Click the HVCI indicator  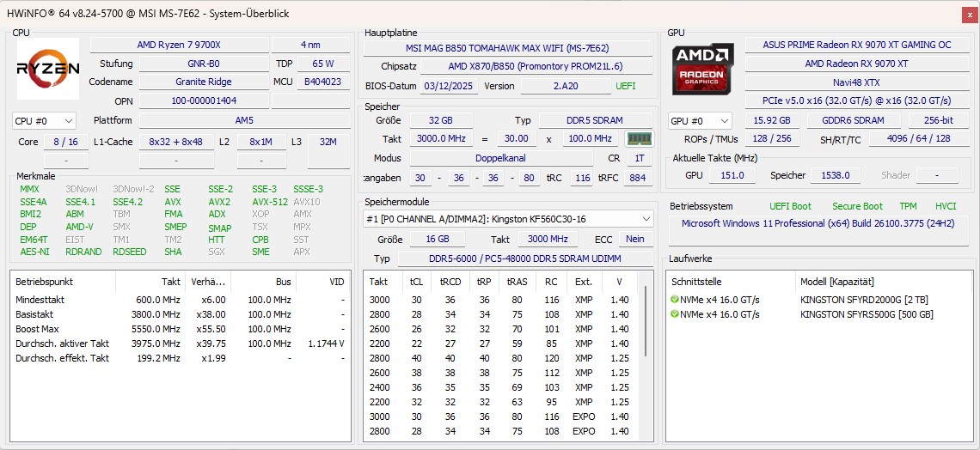(x=946, y=206)
